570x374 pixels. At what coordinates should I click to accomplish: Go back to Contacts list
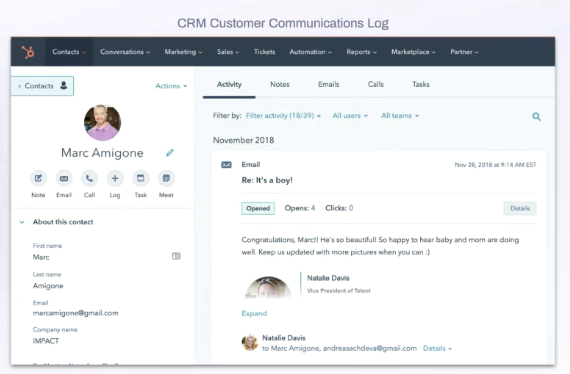tap(42, 86)
